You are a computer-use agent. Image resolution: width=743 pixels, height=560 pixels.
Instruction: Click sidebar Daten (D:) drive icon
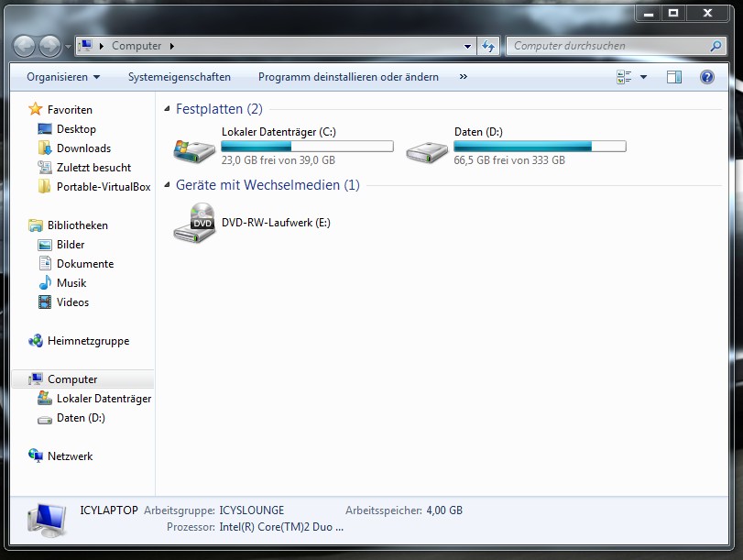[45, 419]
